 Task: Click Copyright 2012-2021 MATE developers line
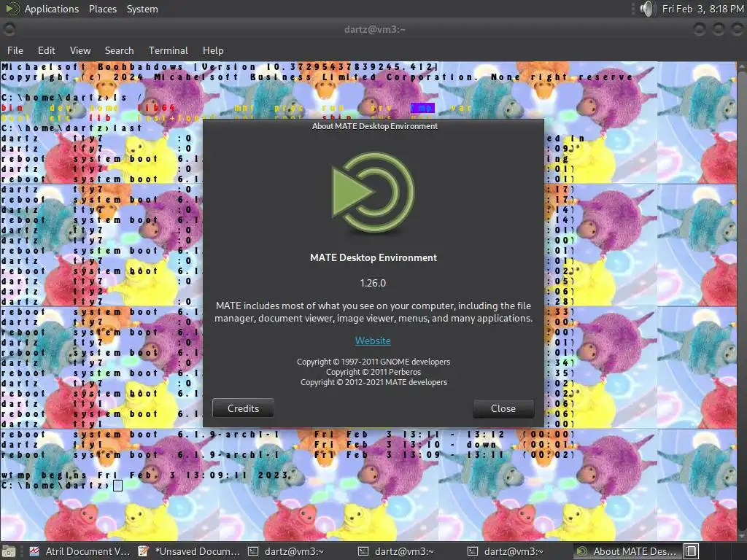373,382
